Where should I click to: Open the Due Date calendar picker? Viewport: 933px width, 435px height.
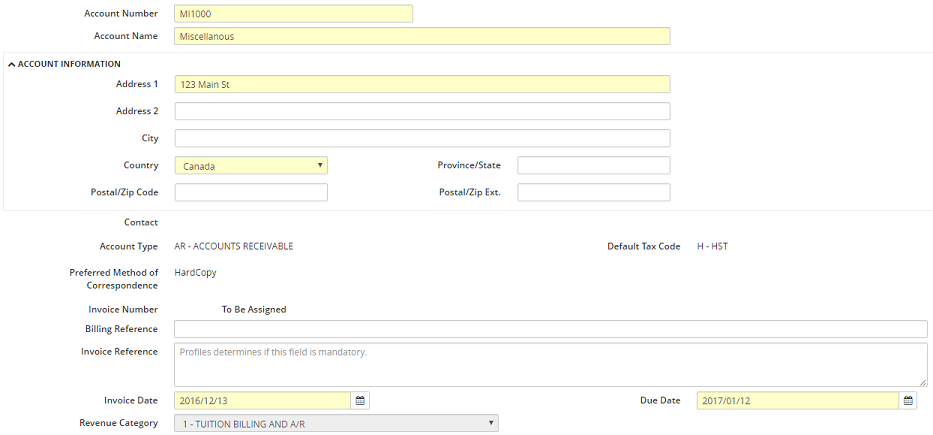point(908,401)
